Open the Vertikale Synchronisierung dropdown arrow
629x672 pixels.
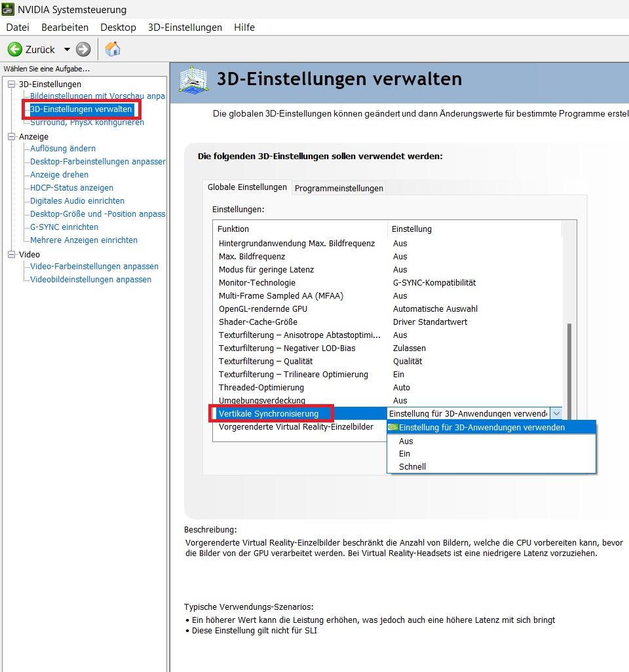[x=556, y=413]
